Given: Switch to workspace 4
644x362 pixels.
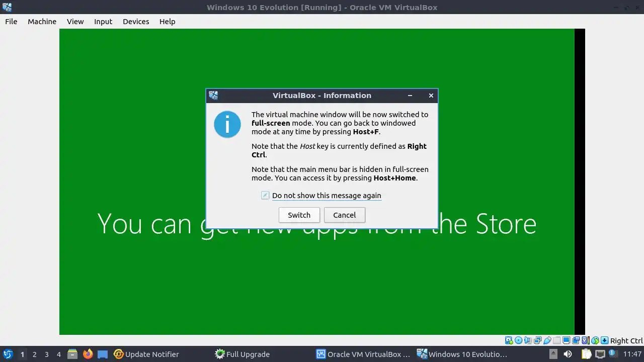Looking at the screenshot, I should [58, 354].
